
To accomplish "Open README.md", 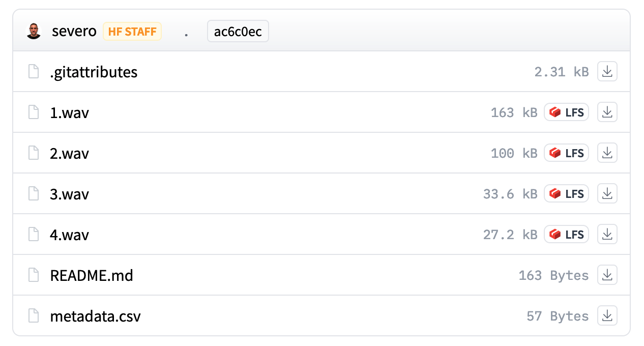I will 92,275.
